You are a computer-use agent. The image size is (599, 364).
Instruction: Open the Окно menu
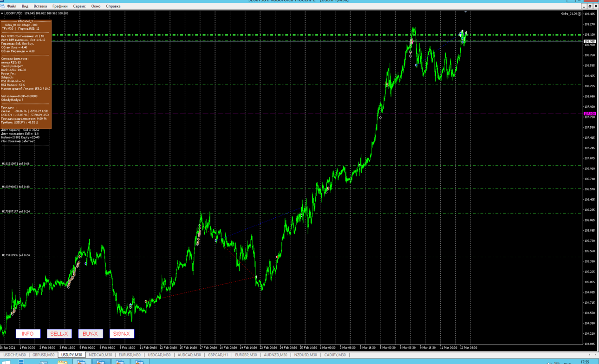[x=96, y=6]
